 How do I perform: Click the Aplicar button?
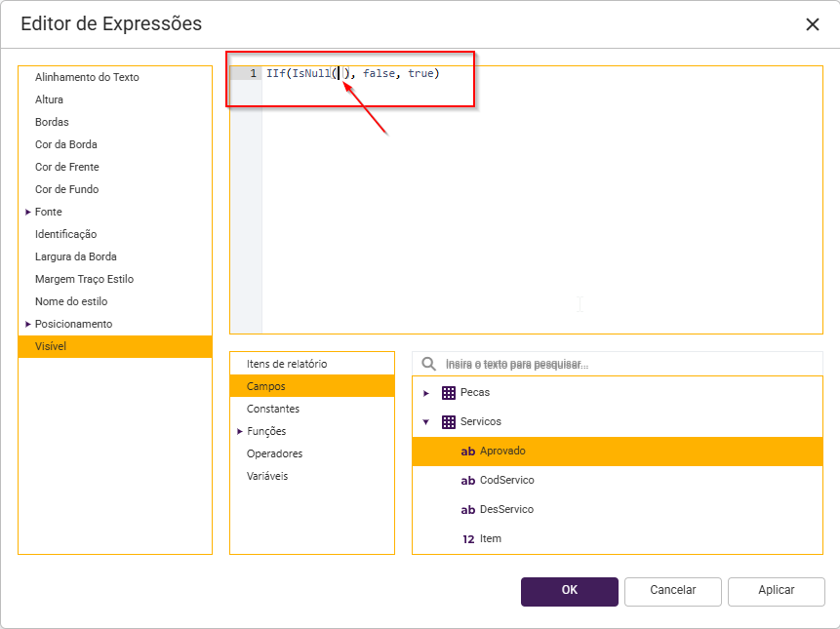pyautogui.click(x=776, y=591)
